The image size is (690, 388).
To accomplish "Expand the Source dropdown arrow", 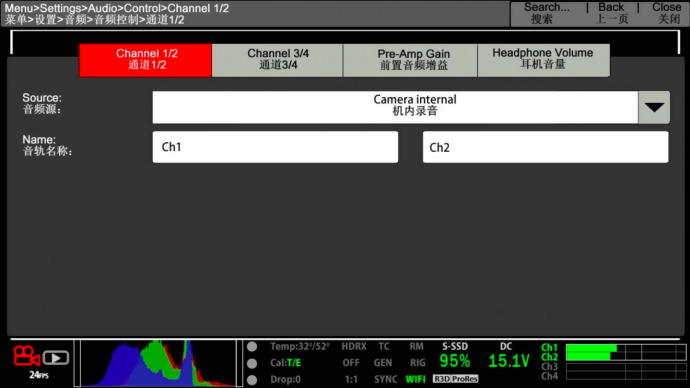I will point(654,107).
